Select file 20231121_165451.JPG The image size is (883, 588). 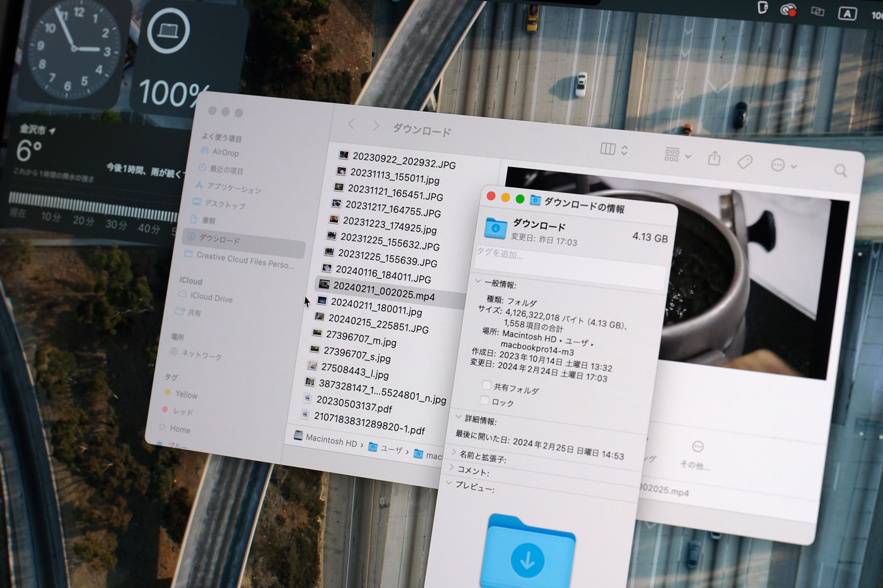click(388, 192)
